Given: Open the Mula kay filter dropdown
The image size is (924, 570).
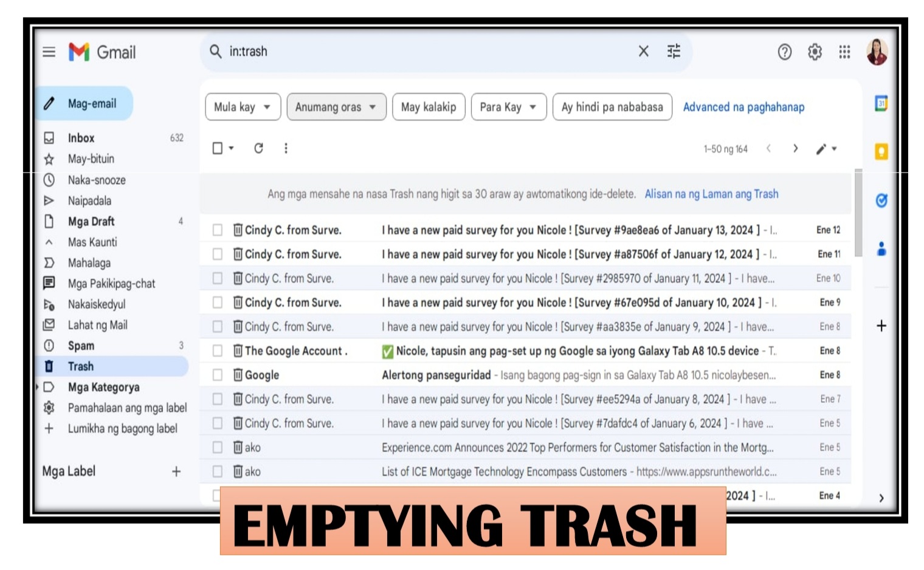Looking at the screenshot, I should tap(243, 107).
